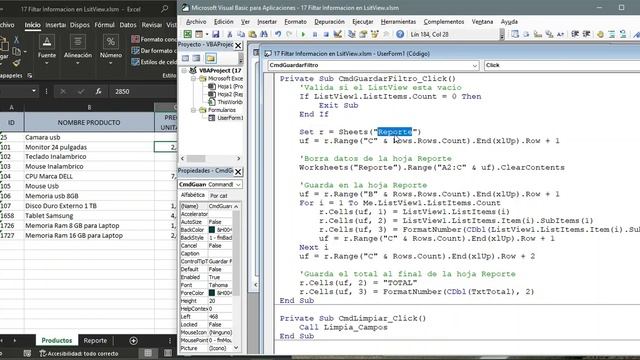
Task: Undo the last edit in VBA editor
Action: pyautogui.click(x=278, y=34)
